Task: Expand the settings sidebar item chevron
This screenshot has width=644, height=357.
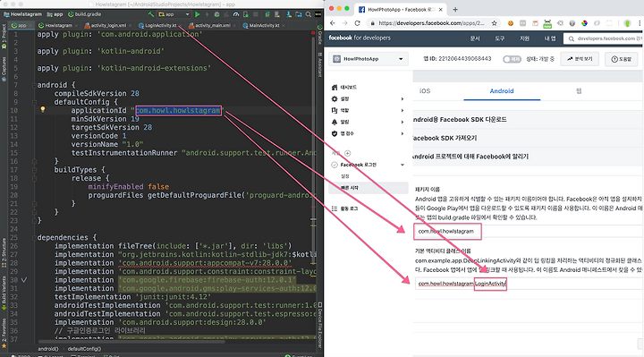Action: click(402, 99)
